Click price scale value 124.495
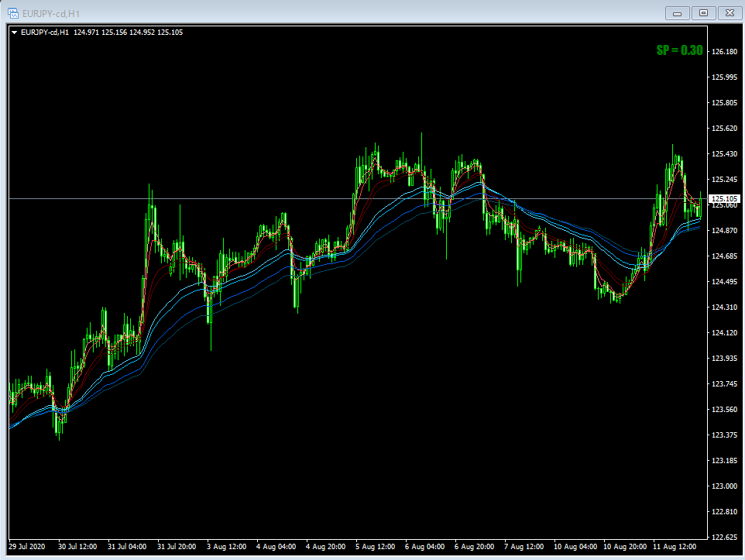 pos(725,282)
